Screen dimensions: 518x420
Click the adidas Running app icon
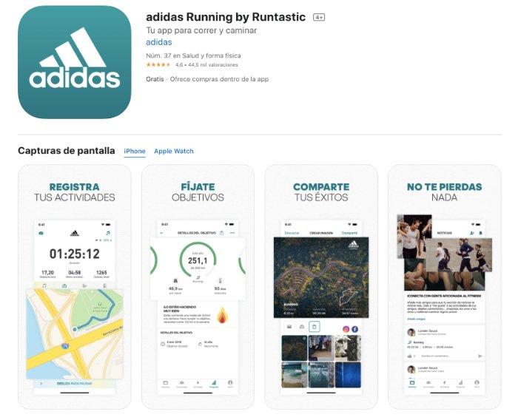click(74, 62)
